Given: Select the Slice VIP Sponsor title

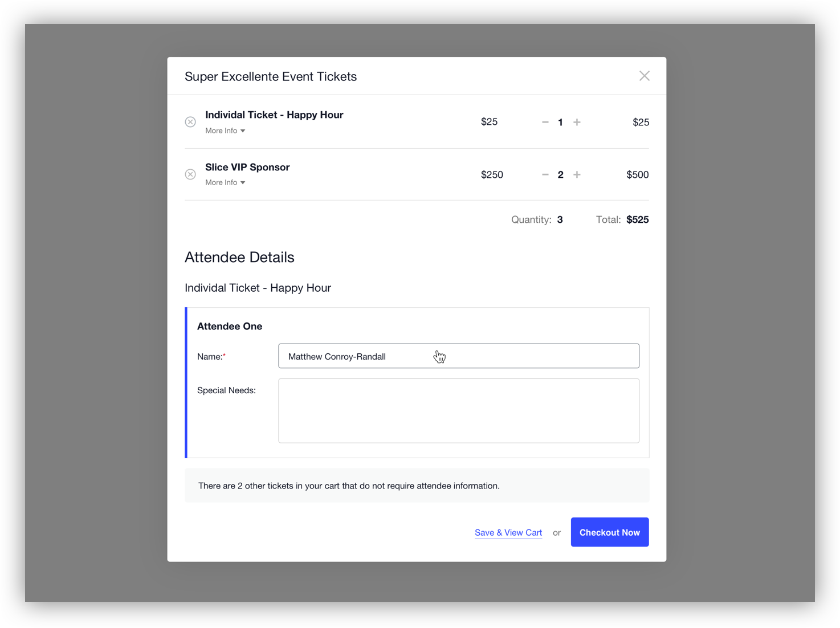Looking at the screenshot, I should pyautogui.click(x=247, y=168).
